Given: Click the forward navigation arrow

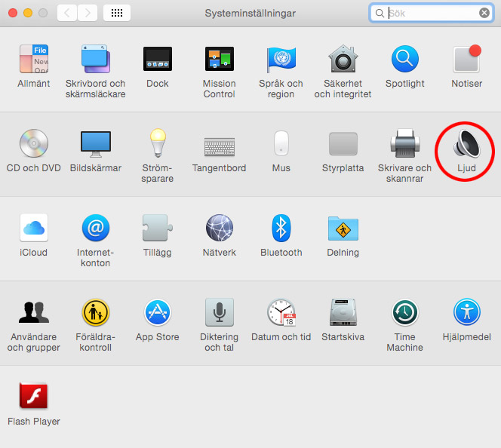Looking at the screenshot, I should pos(88,13).
